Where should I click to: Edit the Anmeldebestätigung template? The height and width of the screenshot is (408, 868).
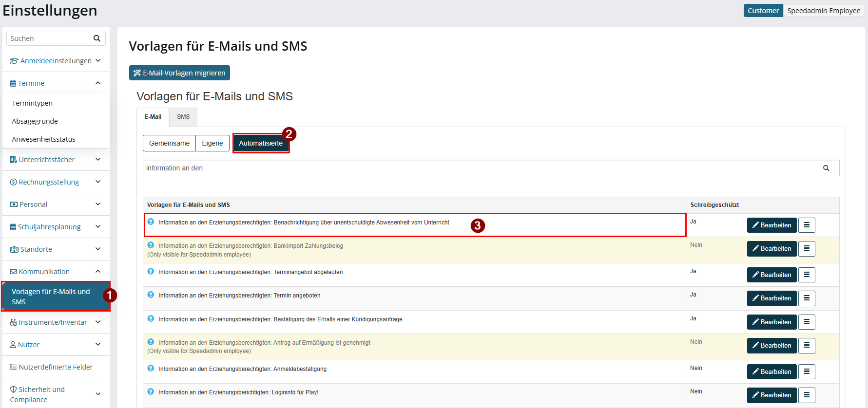[772, 371]
